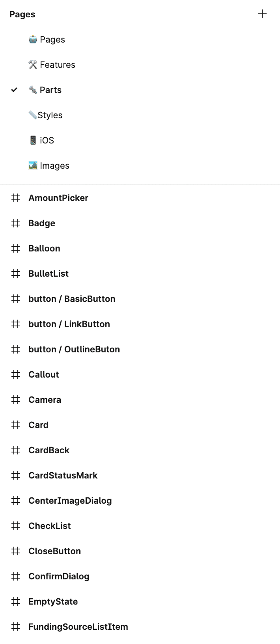Click the frame icon beside Camera
280x644 pixels.
16,400
